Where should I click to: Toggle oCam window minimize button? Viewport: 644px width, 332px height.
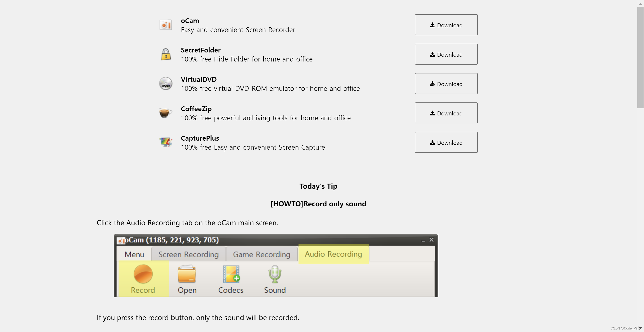(423, 240)
